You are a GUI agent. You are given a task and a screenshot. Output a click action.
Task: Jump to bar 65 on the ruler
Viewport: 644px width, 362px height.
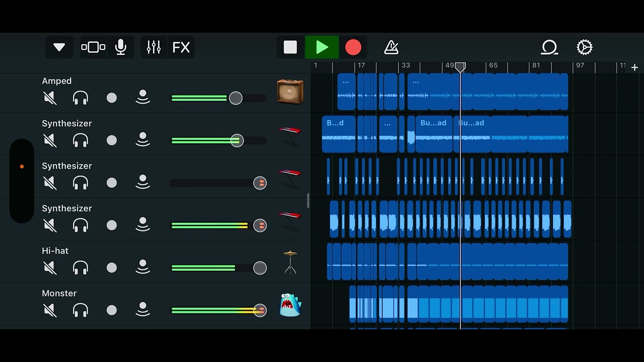tap(494, 65)
